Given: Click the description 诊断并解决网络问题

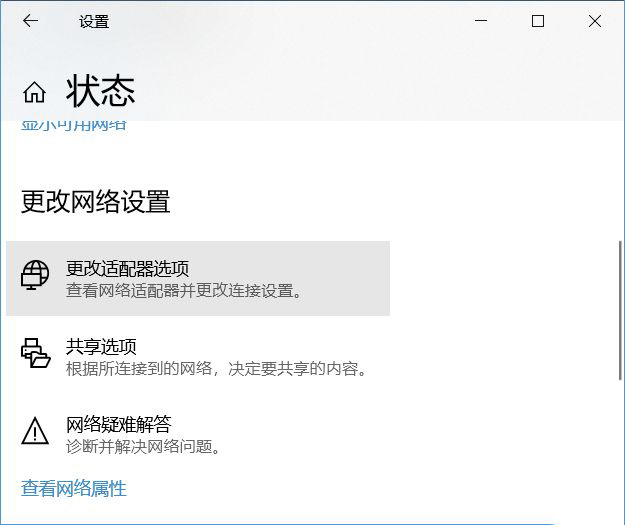Looking at the screenshot, I should [x=143, y=446].
